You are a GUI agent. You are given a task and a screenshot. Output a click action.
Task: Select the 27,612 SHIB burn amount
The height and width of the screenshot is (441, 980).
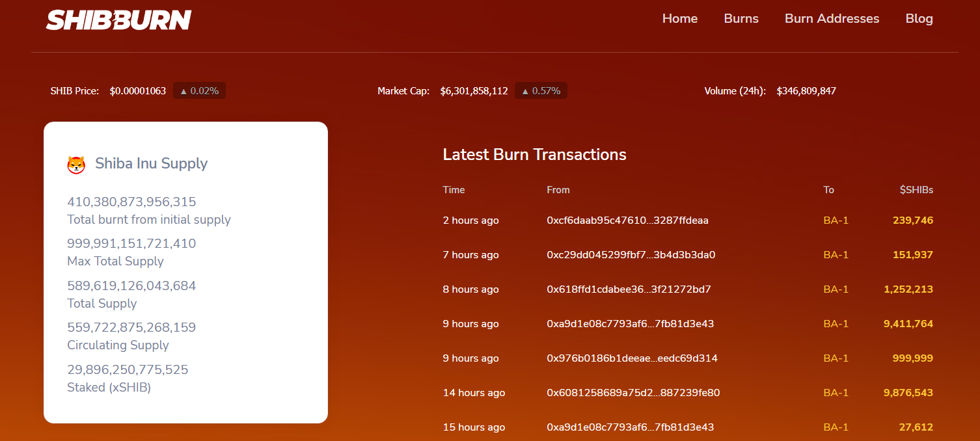coord(917,427)
